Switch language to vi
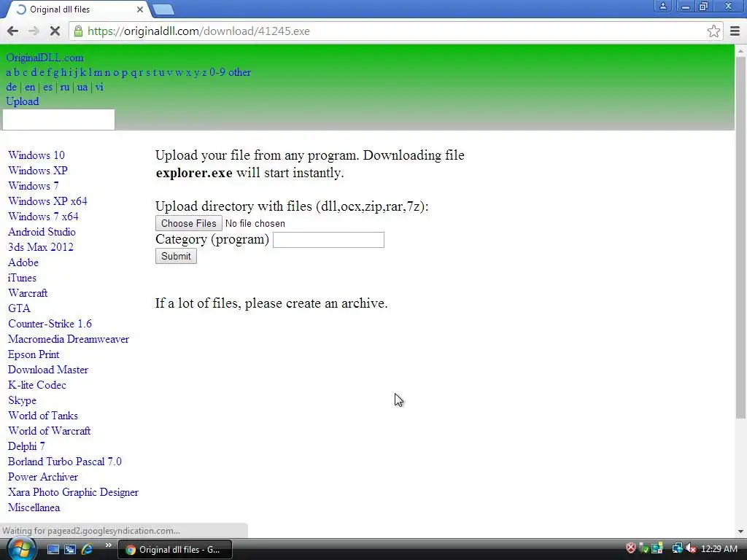The image size is (747, 560). click(x=99, y=87)
